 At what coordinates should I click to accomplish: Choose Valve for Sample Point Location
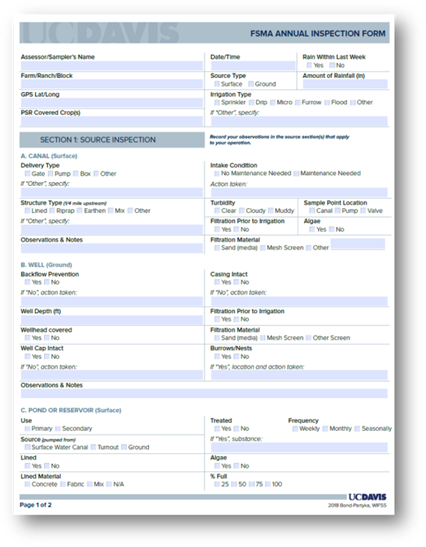(x=363, y=211)
